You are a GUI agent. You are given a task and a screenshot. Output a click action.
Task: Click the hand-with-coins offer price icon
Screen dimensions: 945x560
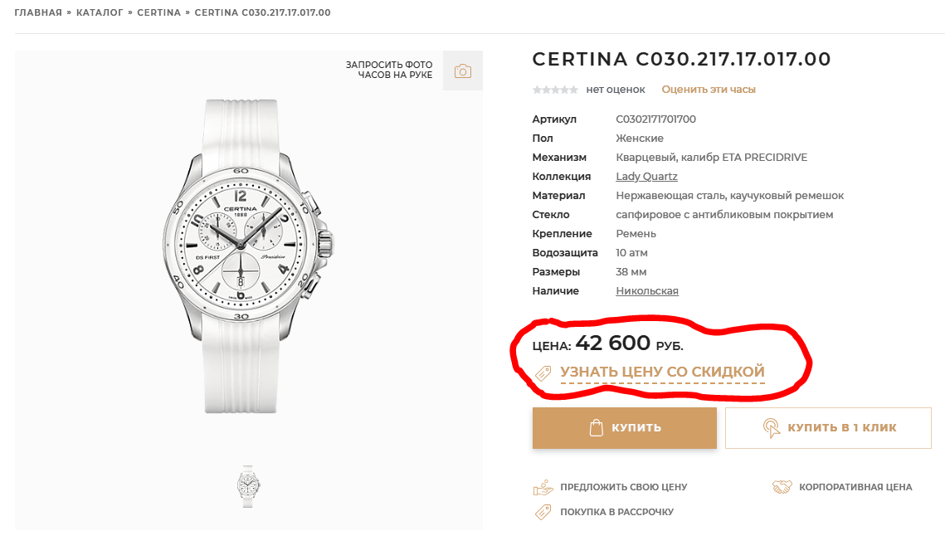click(x=543, y=487)
